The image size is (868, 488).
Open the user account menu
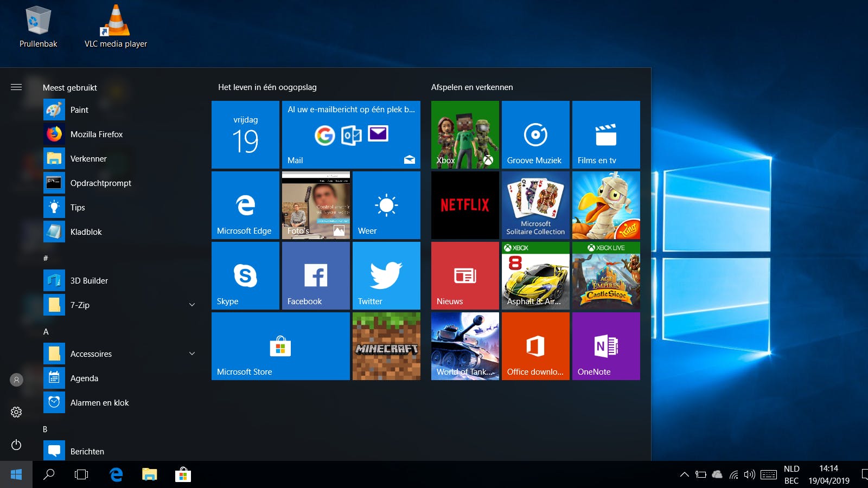16,380
